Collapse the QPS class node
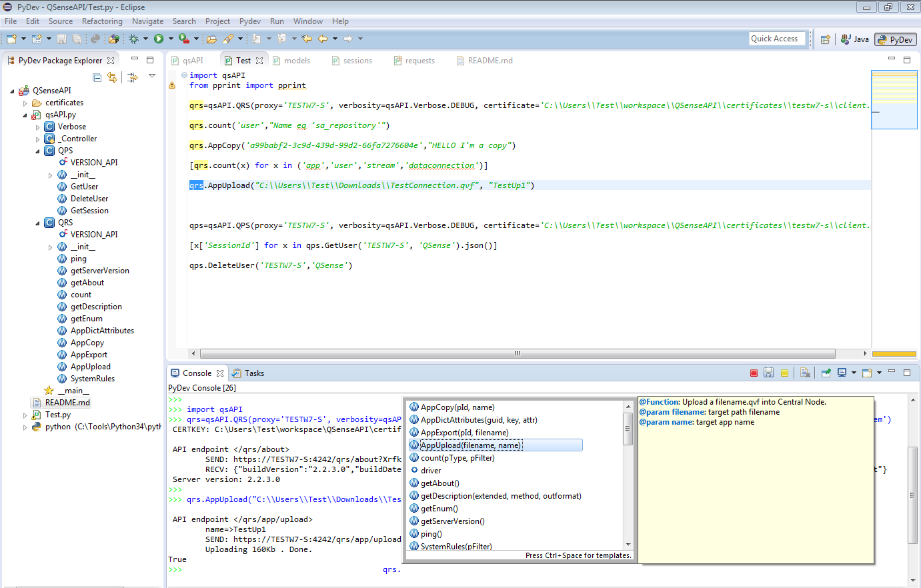 tap(37, 151)
